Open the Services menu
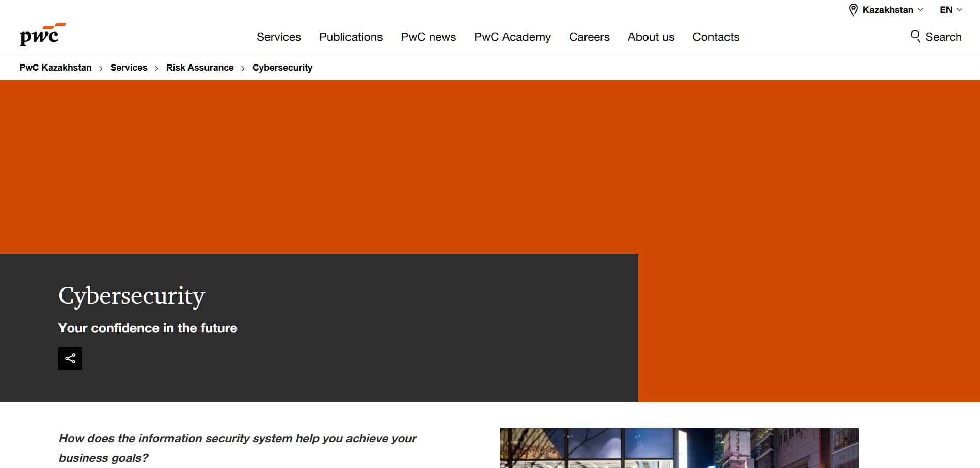This screenshot has width=980, height=468. [279, 37]
